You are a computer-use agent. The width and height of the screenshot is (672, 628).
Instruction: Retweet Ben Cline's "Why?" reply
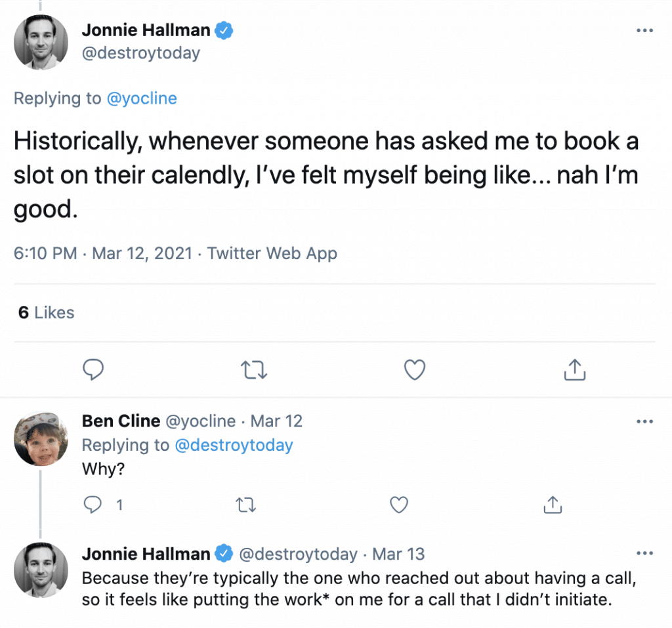245,504
